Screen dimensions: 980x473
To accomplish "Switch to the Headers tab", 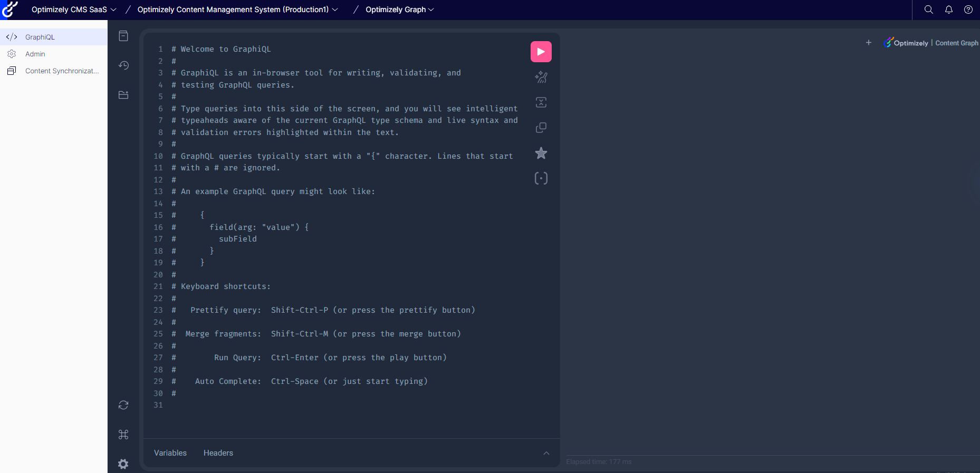I will click(218, 453).
